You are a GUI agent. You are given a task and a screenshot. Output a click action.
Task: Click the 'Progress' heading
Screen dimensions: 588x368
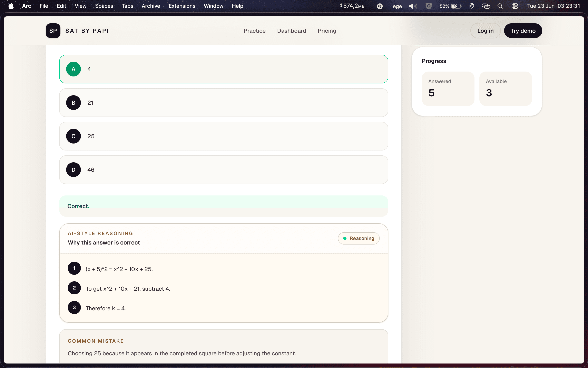click(434, 61)
